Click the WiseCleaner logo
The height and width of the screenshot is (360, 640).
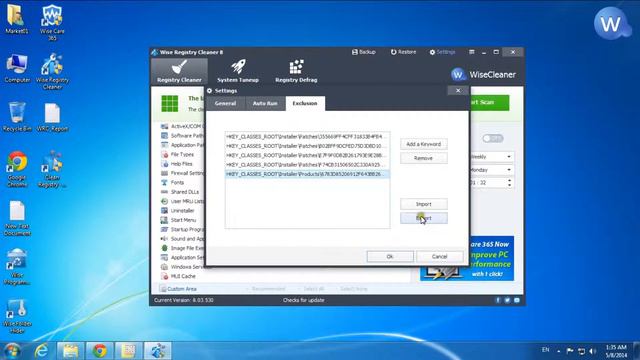pos(483,75)
